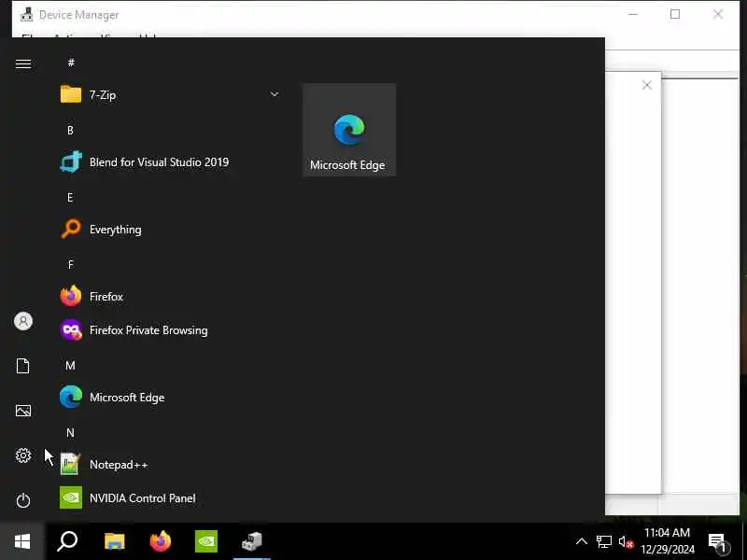747x560 pixels.
Task: Open Documents from the Start sidebar
Action: (x=22, y=366)
